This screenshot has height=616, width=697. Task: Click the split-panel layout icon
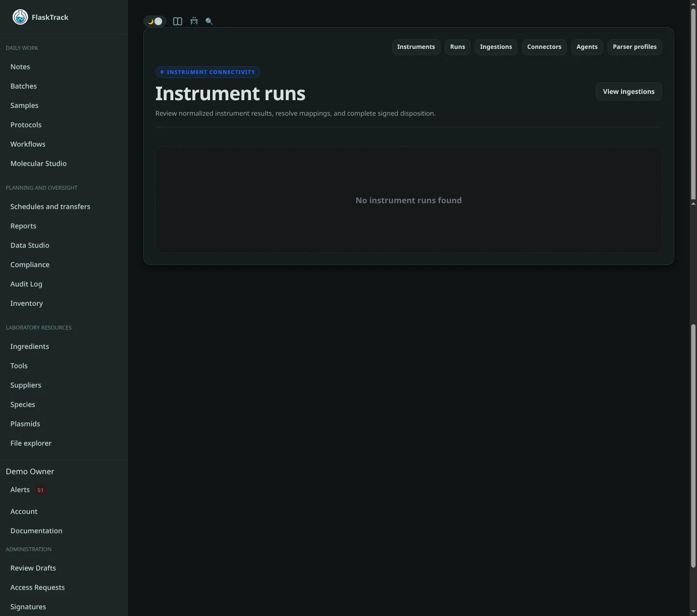click(x=178, y=21)
